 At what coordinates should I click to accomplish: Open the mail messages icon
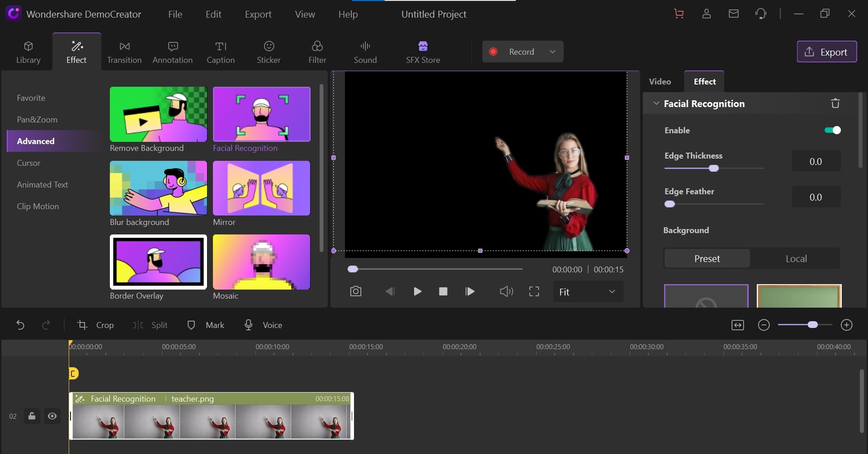click(734, 14)
